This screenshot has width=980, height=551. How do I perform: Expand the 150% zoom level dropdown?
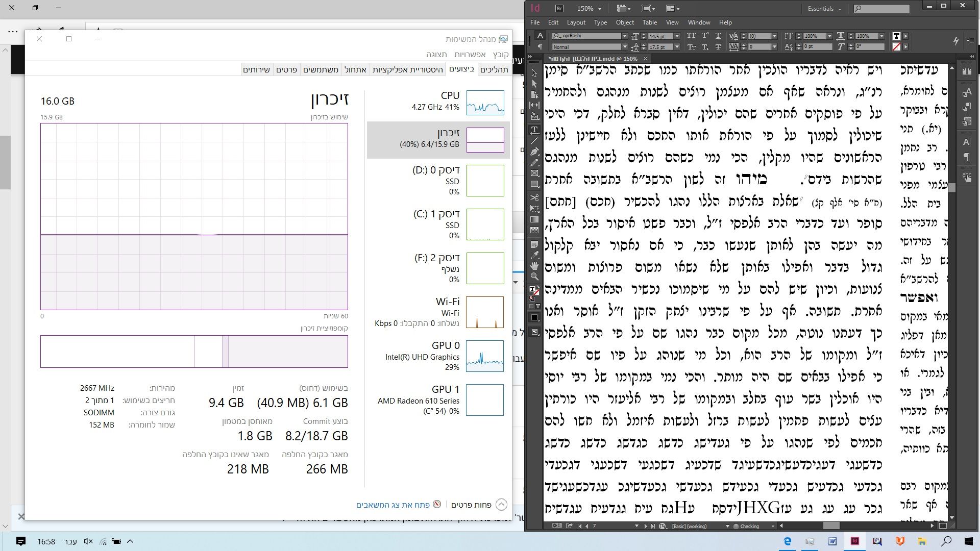point(599,9)
